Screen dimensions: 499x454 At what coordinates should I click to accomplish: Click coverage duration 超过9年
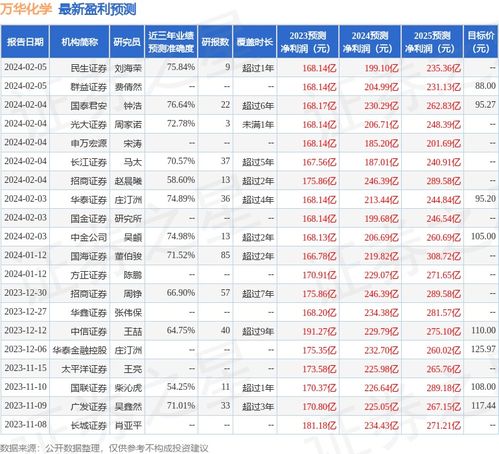tap(258, 332)
